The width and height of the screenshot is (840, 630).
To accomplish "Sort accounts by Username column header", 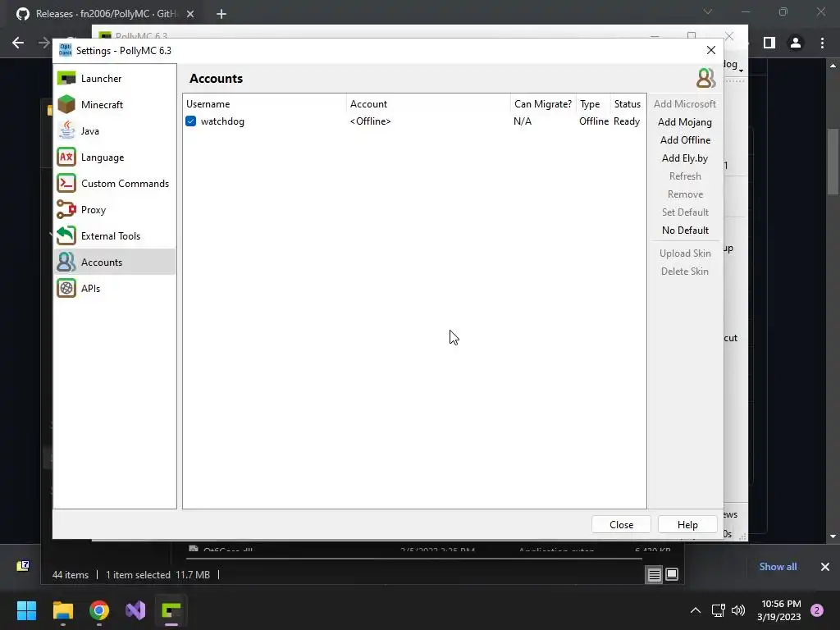I will (x=265, y=104).
